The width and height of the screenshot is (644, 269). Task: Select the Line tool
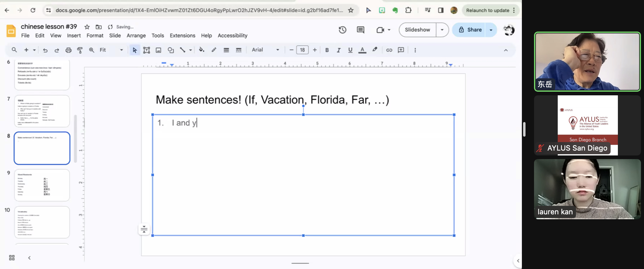(182, 50)
